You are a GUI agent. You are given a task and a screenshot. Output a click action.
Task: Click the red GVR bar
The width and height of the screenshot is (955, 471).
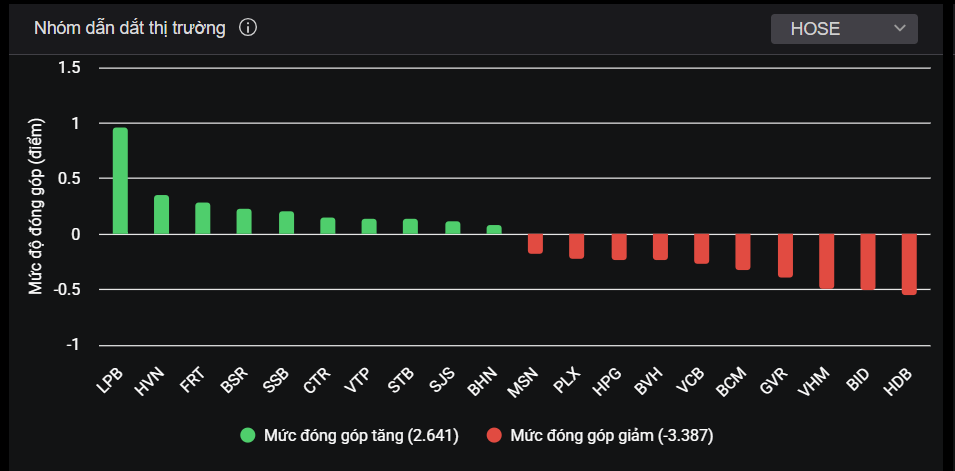coord(785,255)
